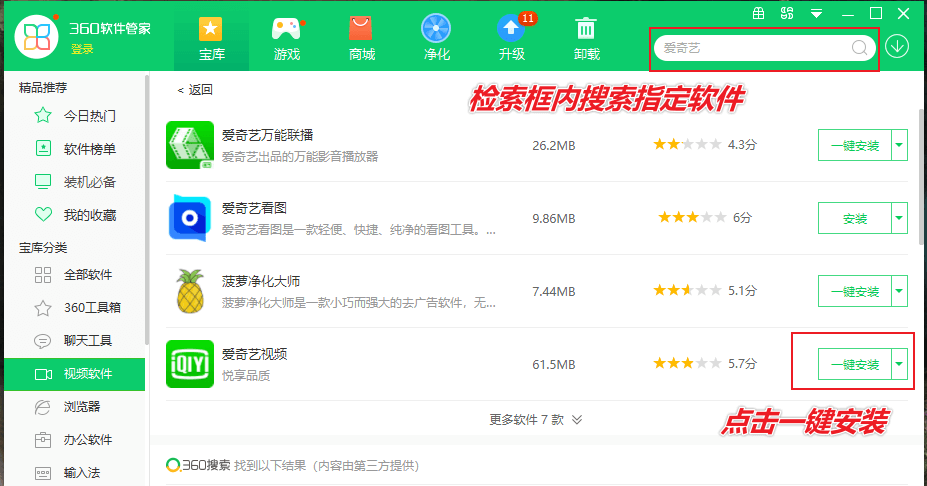Select 聊天工具 category

(x=88, y=341)
